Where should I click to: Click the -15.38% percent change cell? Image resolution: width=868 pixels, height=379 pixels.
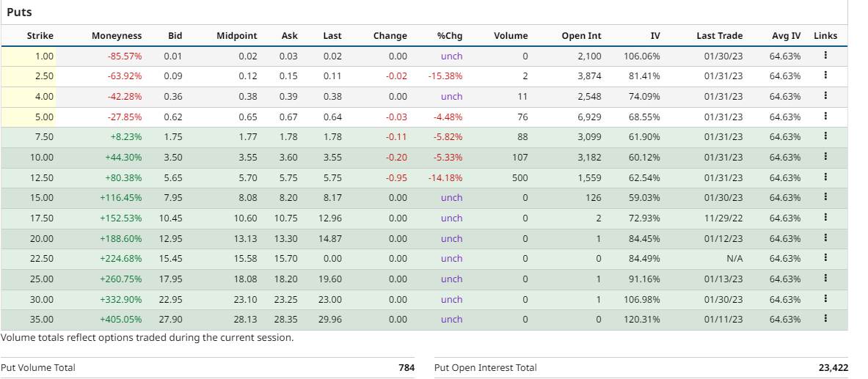[x=445, y=76]
